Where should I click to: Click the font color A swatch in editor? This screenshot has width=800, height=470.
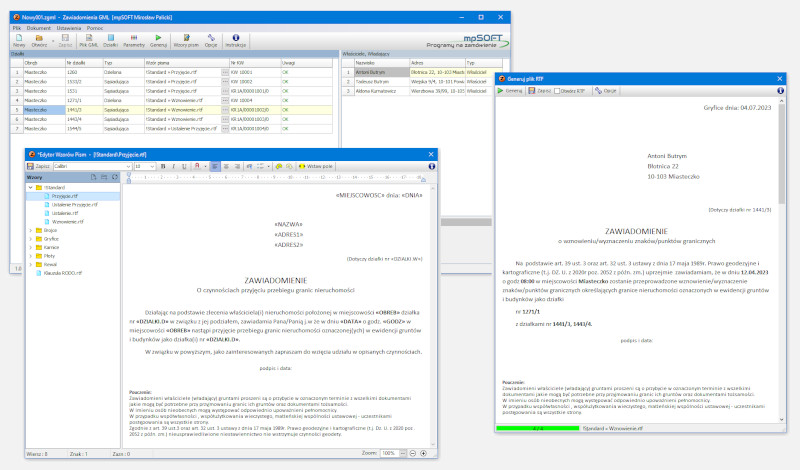click(x=197, y=166)
